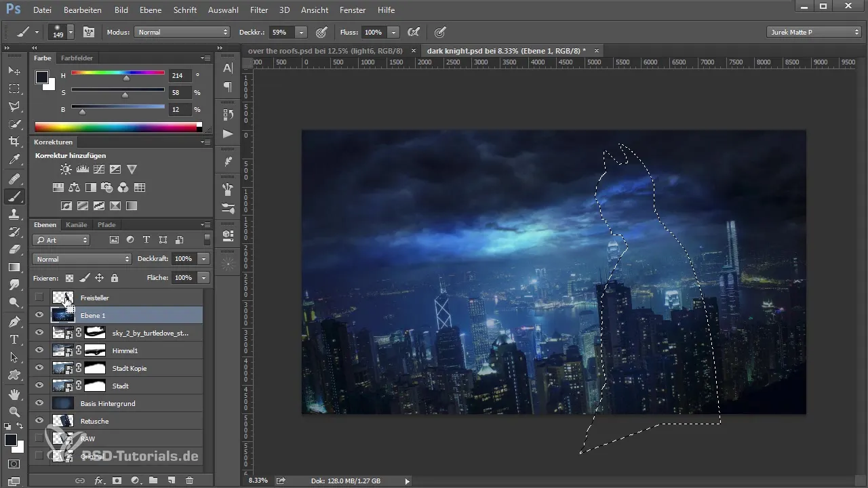Screen dimensions: 868x488
Task: Select the Path Selection tool
Action: [x=14, y=357]
